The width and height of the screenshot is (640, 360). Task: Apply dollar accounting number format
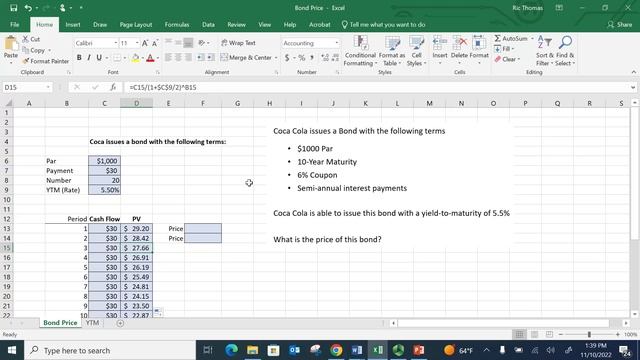click(287, 58)
